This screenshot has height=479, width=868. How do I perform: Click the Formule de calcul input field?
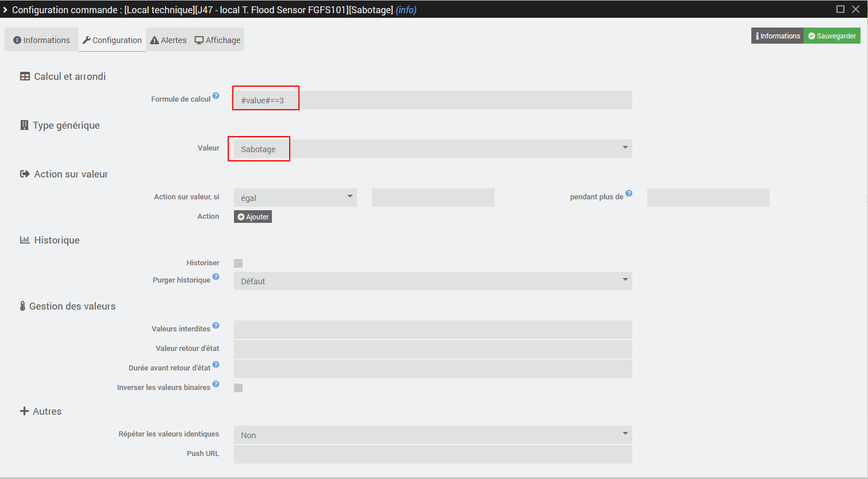(433, 100)
